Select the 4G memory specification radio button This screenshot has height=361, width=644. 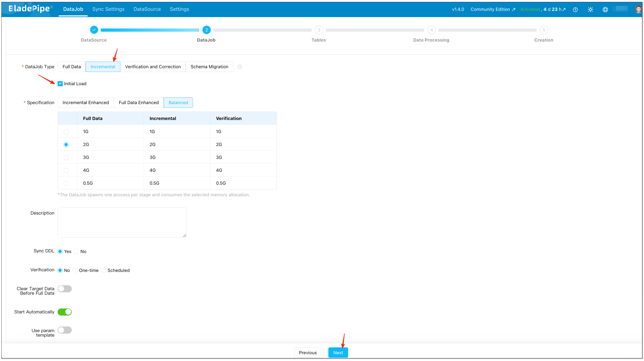pos(66,170)
